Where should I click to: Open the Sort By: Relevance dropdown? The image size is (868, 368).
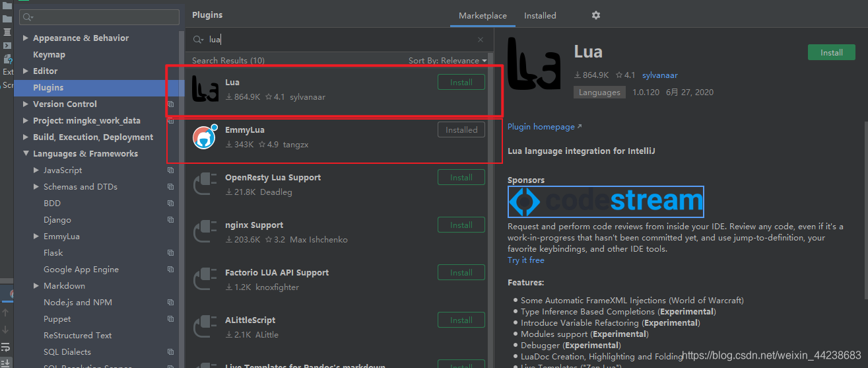[x=448, y=60]
